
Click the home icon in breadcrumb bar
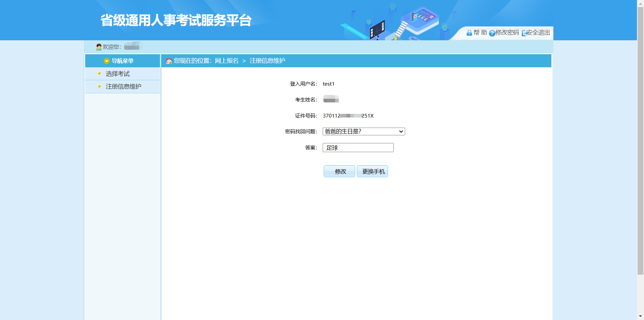click(x=169, y=61)
